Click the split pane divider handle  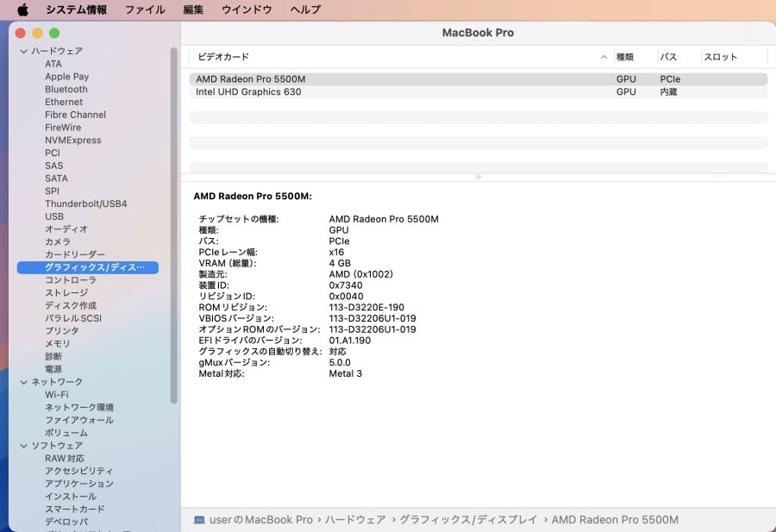478,177
